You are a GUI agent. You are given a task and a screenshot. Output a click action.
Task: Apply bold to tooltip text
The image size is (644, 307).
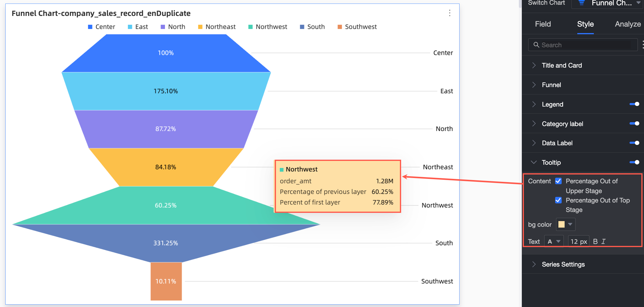click(x=595, y=241)
